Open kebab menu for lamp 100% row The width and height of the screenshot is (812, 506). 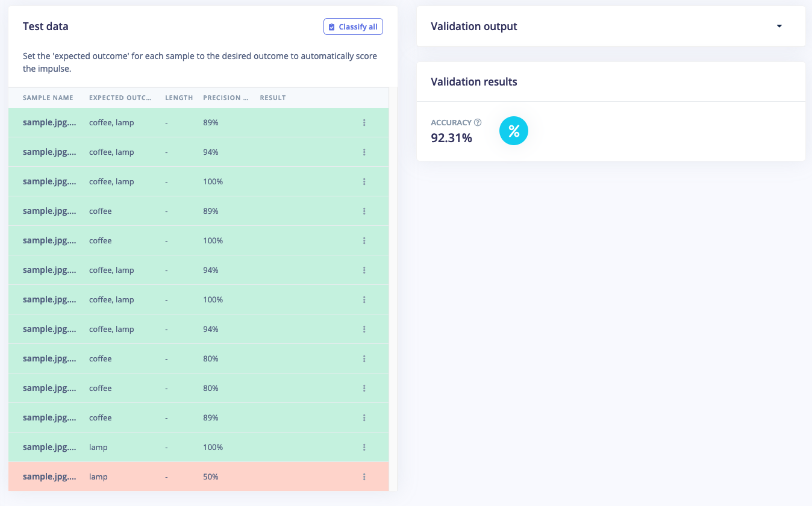364,448
